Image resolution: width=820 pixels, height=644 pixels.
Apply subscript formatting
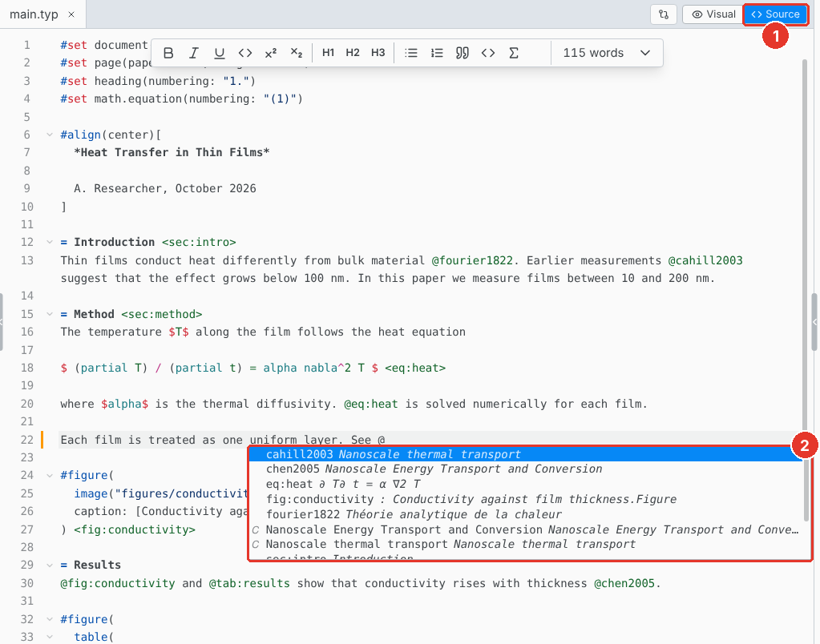coord(297,53)
